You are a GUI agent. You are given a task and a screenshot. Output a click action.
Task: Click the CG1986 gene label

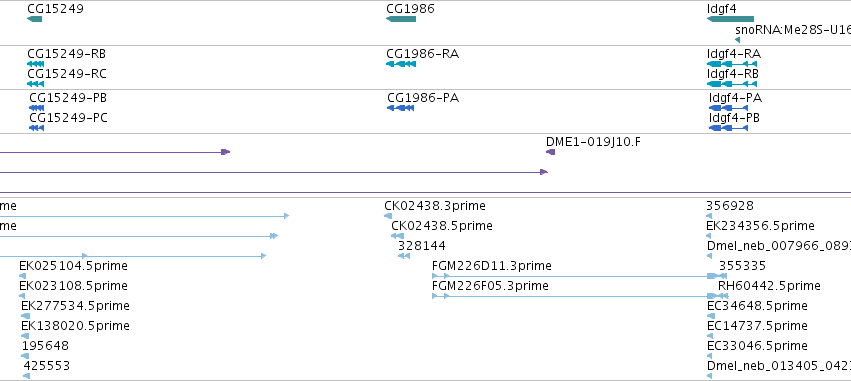(x=410, y=9)
